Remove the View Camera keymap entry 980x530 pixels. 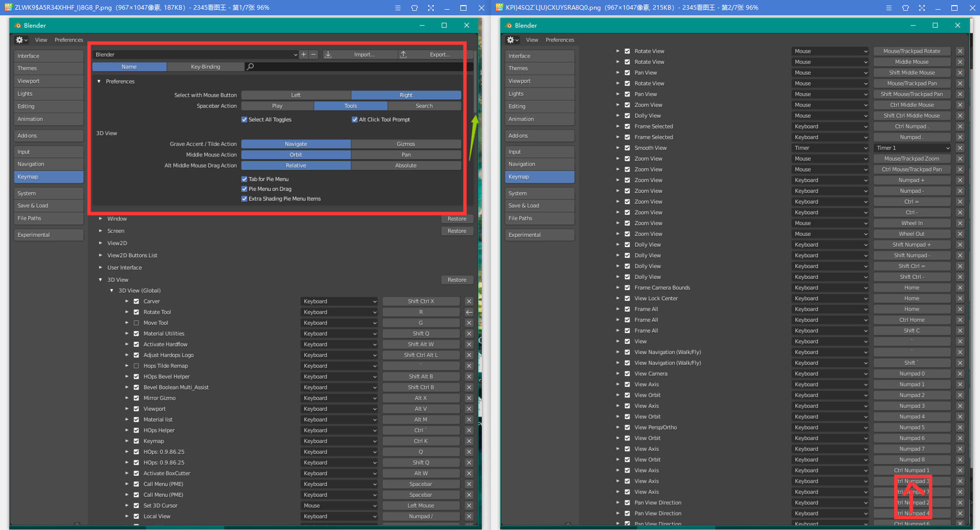click(960, 373)
